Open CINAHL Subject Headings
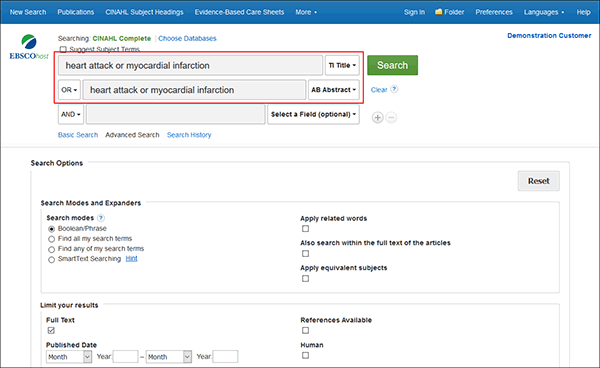The image size is (600, 368). click(144, 12)
